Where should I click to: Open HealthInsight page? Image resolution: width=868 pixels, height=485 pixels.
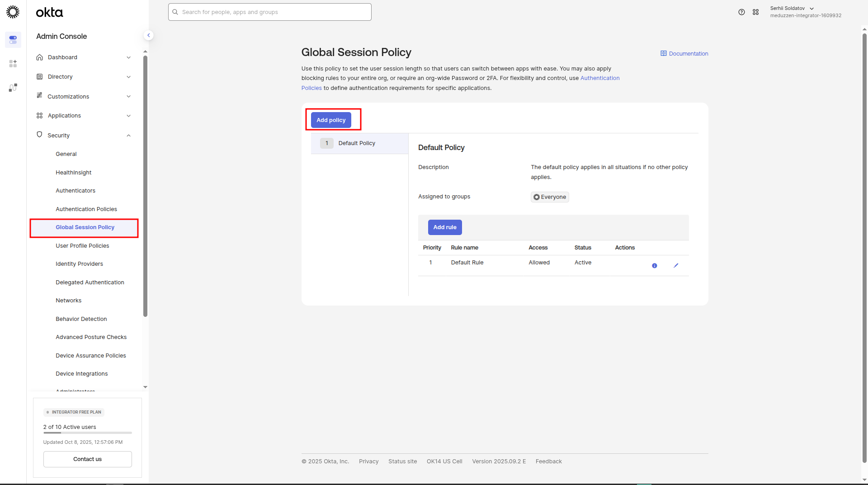pos(73,173)
